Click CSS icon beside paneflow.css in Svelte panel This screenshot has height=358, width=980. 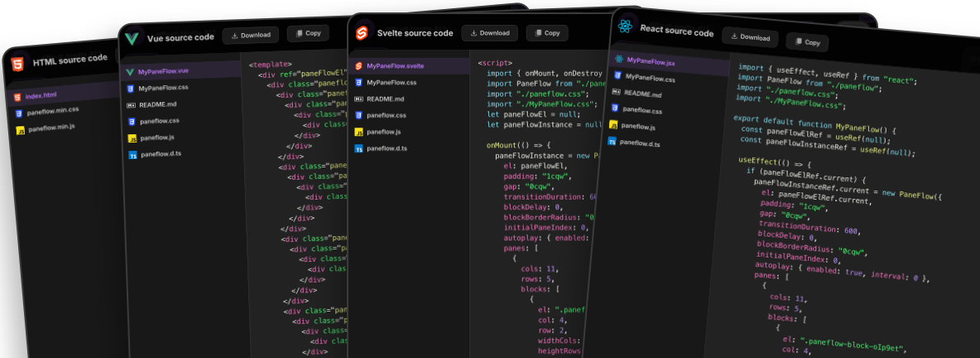tap(358, 115)
